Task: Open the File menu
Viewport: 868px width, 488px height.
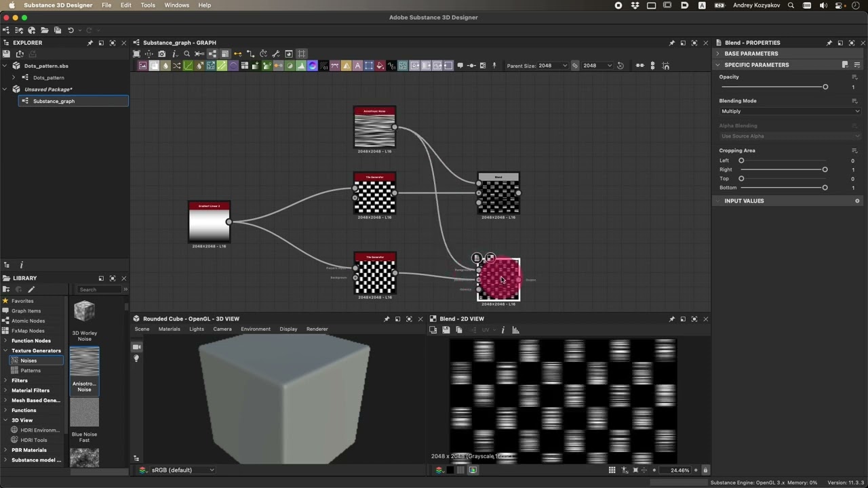Action: coord(106,5)
